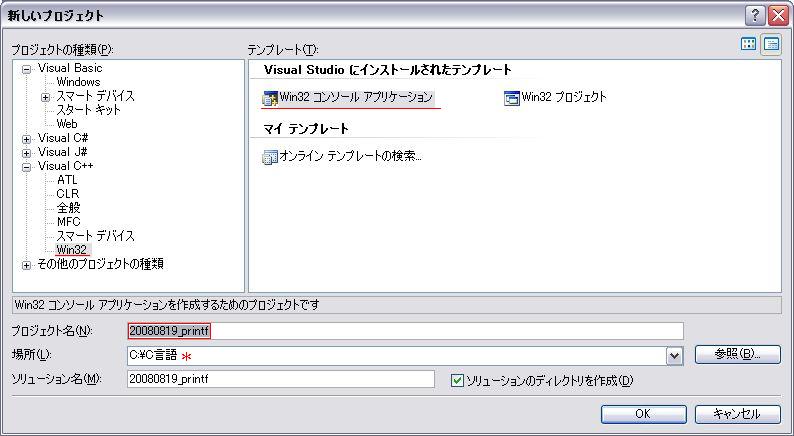Viewport: 794px width, 436px height.
Task: Select CLR project type
Action: click(68, 194)
